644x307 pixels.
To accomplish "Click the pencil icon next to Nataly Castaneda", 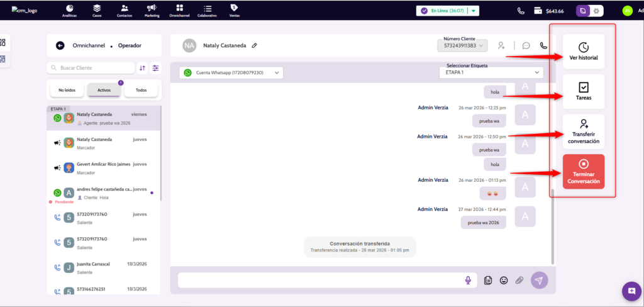I will pos(255,45).
